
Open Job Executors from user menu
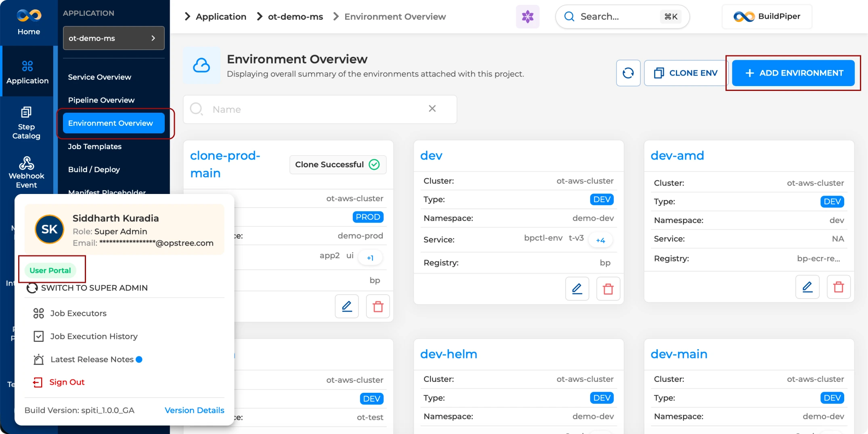(x=78, y=313)
